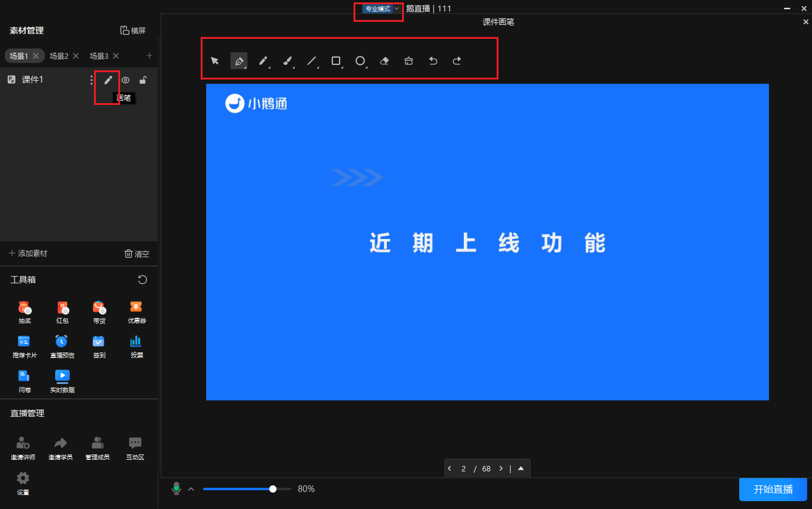Image resolution: width=812 pixels, height=509 pixels.
Task: Mute the microphone
Action: 176,488
